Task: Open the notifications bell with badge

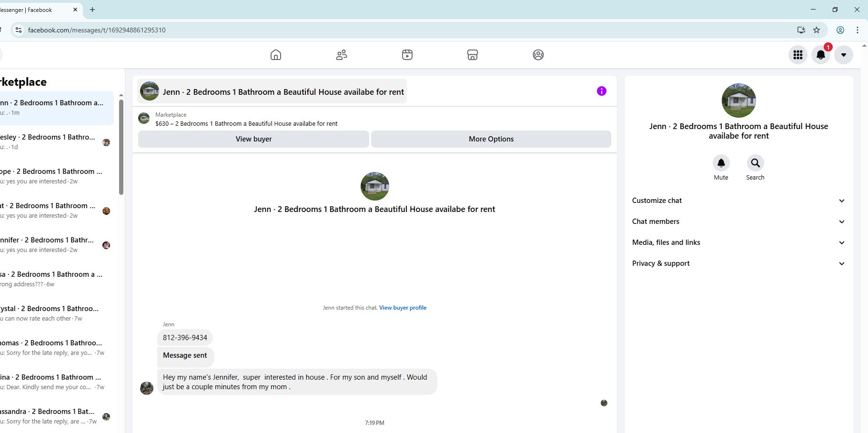Action: point(821,55)
